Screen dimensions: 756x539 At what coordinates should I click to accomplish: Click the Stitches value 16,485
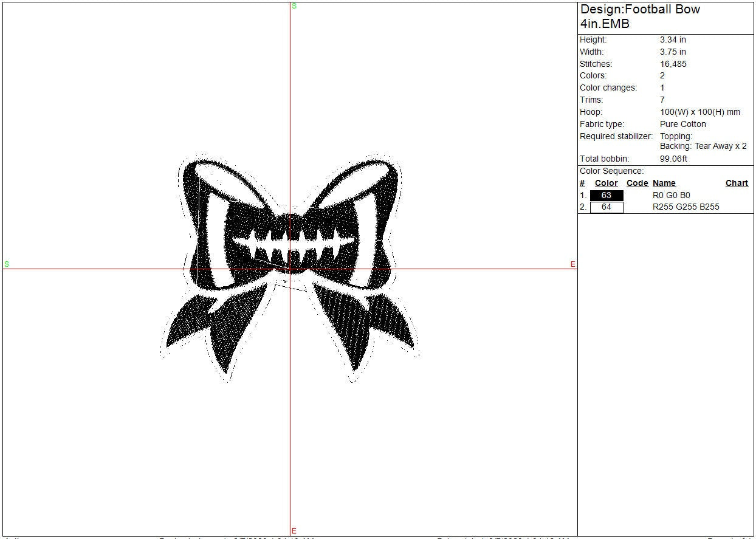[x=673, y=64]
